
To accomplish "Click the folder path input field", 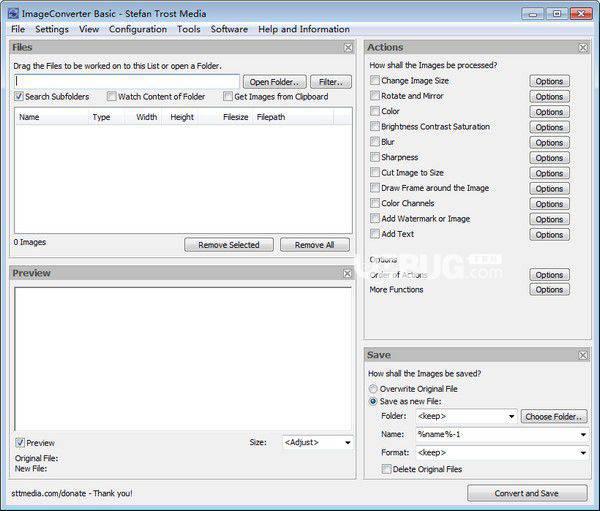I will click(x=127, y=82).
